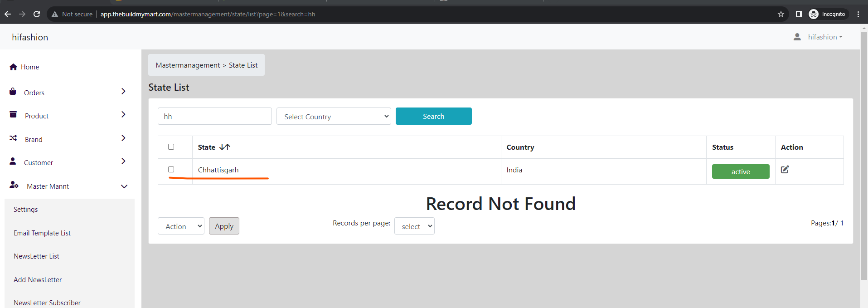Expand the Customer menu chevron

[123, 161]
